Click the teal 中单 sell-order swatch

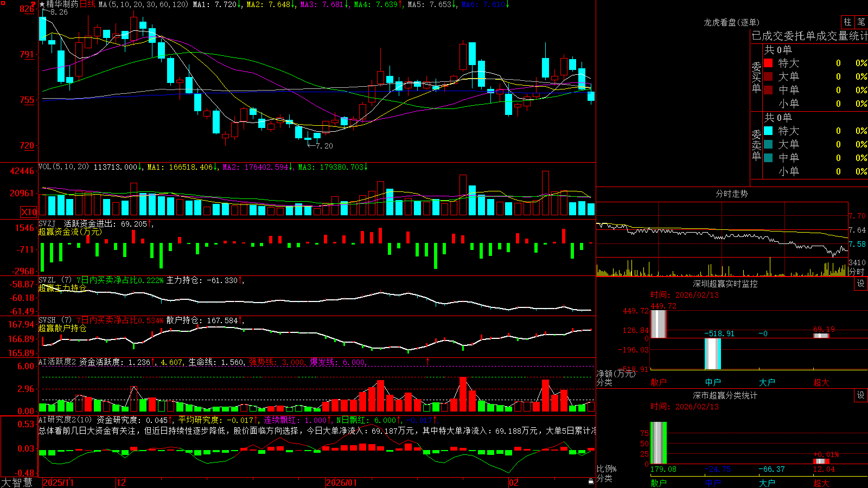pos(768,157)
